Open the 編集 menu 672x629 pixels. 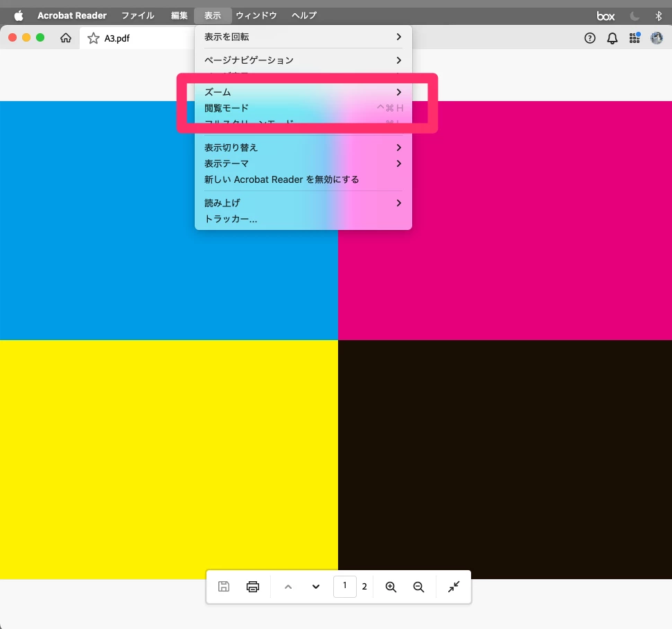point(179,16)
